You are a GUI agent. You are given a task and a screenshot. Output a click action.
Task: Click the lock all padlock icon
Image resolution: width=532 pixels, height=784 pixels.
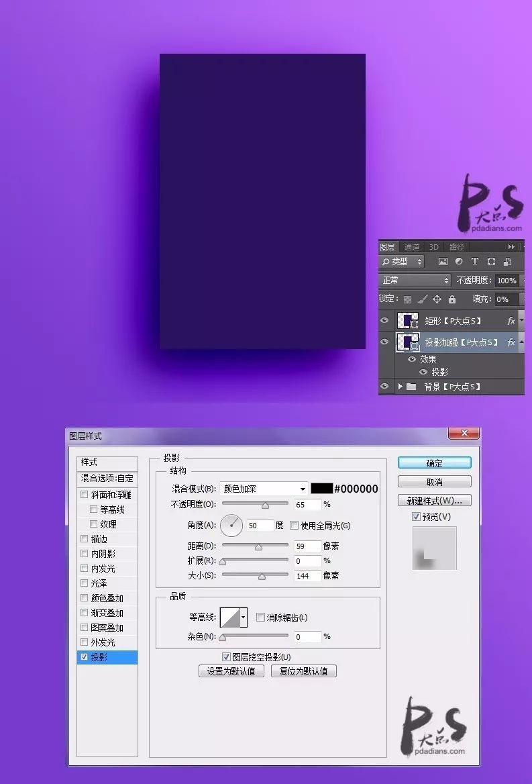[451, 299]
